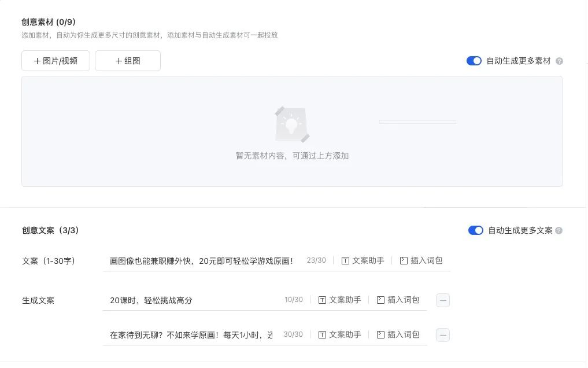Click the 23/30 character counter

click(x=316, y=260)
